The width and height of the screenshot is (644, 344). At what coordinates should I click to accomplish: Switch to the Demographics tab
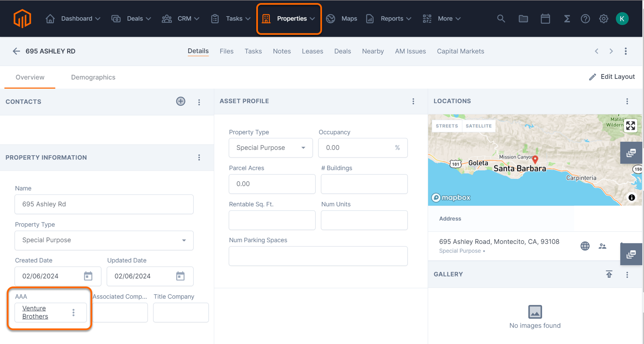coord(93,77)
